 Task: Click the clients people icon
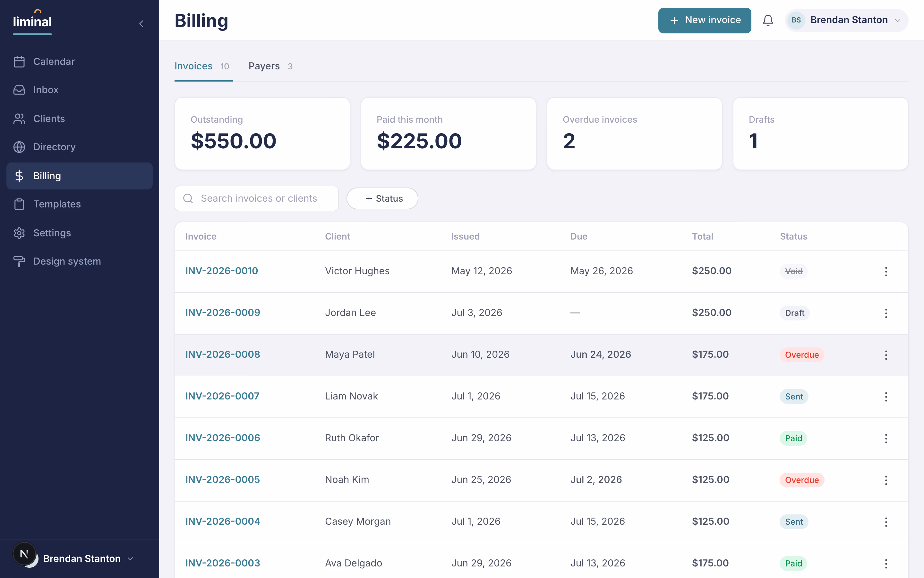pos(19,118)
